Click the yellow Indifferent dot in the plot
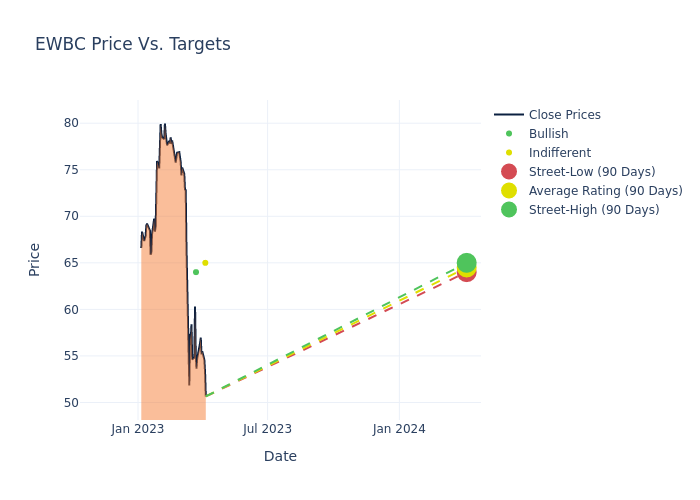Image resolution: width=700 pixels, height=500 pixels. pyautogui.click(x=205, y=263)
